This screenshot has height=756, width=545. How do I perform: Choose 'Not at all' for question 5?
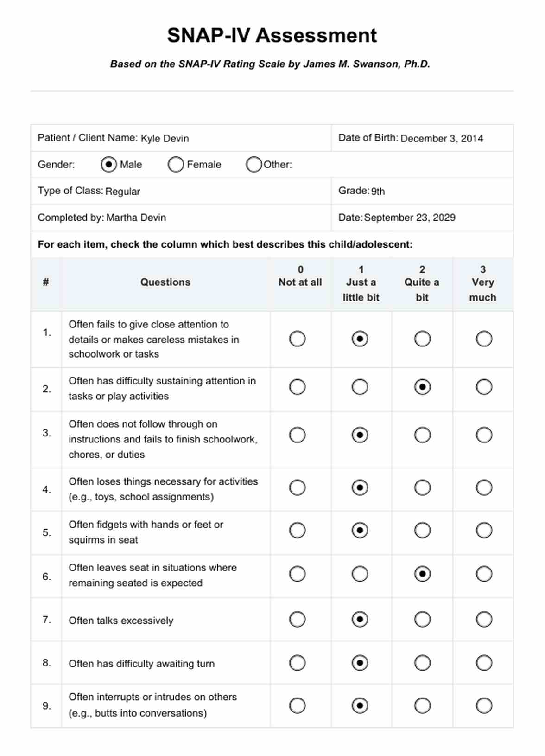[x=297, y=530]
